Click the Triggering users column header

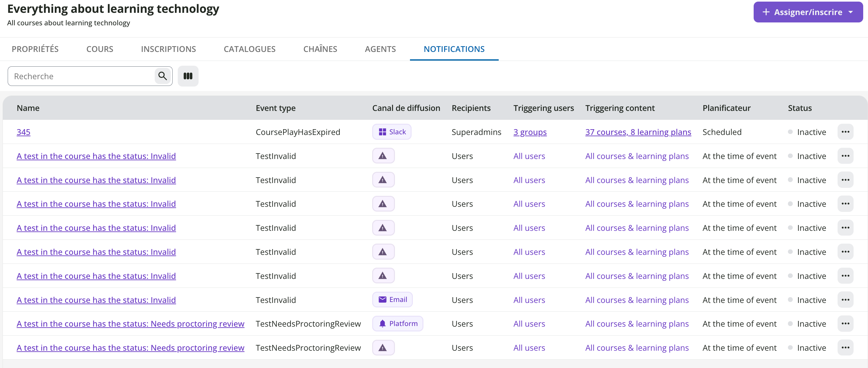[543, 108]
